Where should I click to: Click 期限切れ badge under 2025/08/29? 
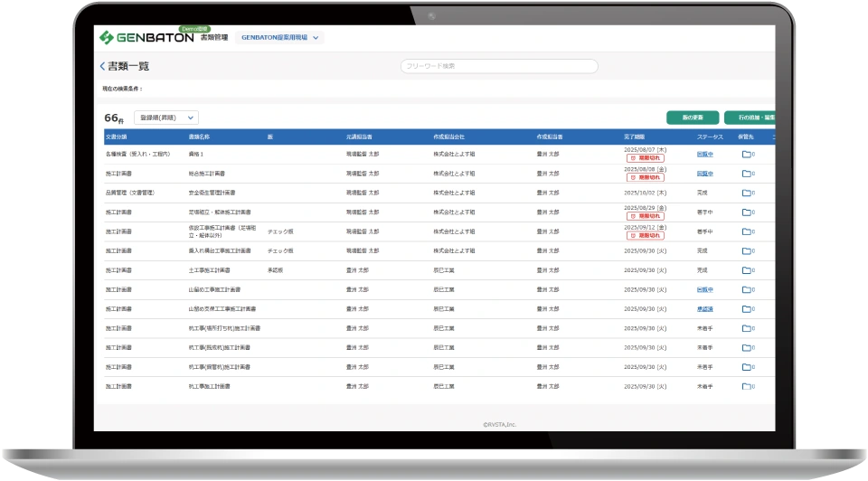tap(646, 216)
